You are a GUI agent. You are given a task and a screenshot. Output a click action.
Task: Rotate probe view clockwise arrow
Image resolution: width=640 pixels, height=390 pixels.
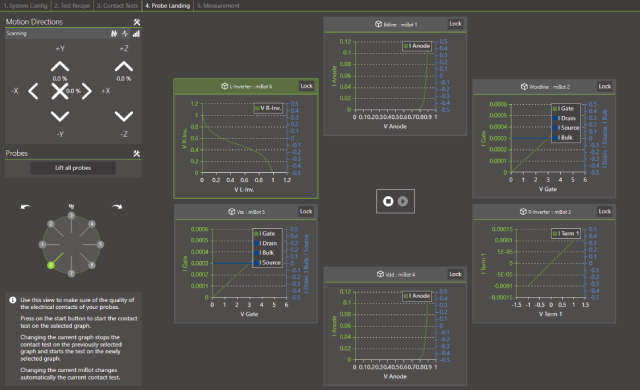click(117, 207)
